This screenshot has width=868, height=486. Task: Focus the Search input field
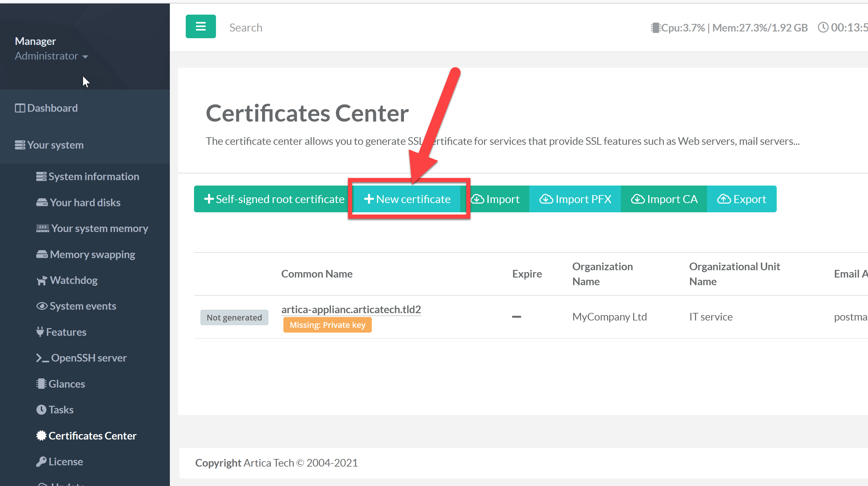(x=246, y=27)
